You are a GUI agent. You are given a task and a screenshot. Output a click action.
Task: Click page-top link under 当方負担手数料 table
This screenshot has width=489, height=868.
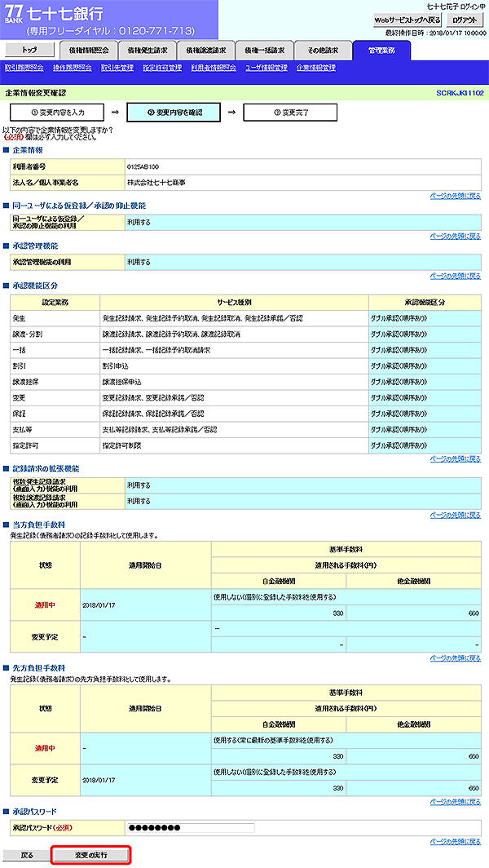click(456, 658)
